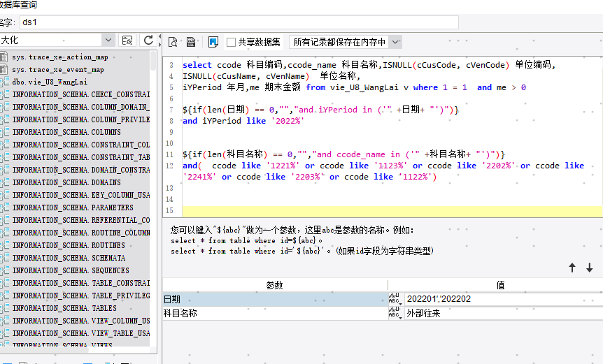Select table sys.trace_xe_event_map
Image resolution: width=603 pixels, height=364 pixels.
(x=57, y=70)
